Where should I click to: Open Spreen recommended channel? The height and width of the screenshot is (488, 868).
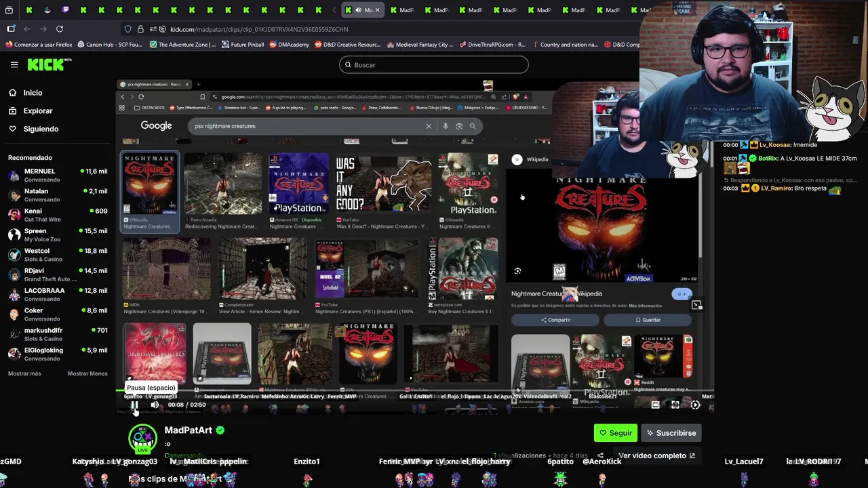coord(58,235)
